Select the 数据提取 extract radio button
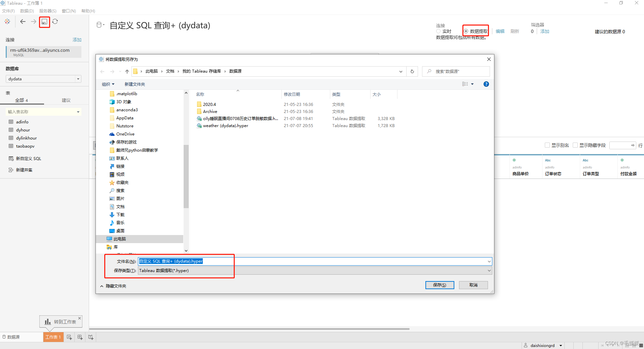The width and height of the screenshot is (644, 349). click(466, 31)
